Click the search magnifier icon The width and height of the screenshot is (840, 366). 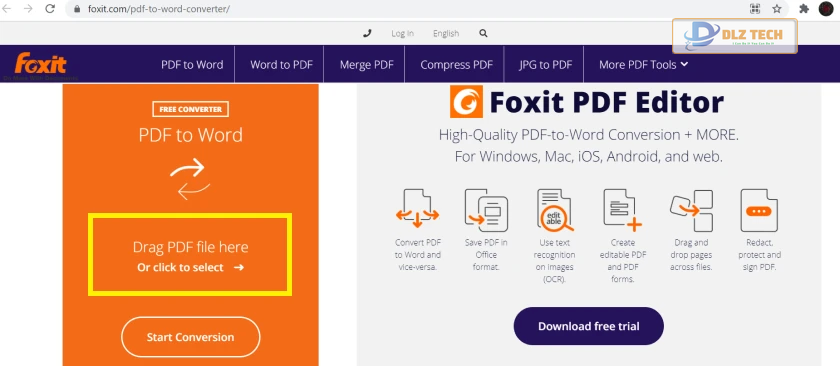tap(483, 33)
